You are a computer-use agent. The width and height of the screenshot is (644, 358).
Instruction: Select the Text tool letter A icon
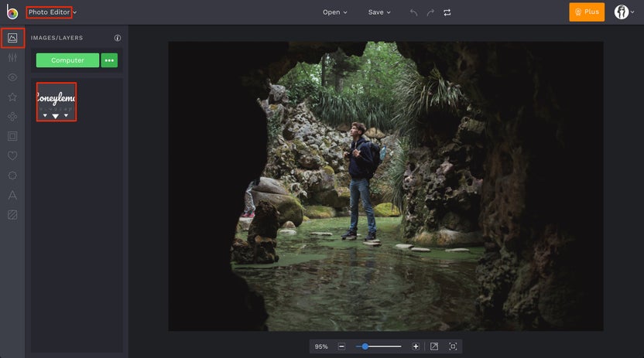tap(12, 196)
